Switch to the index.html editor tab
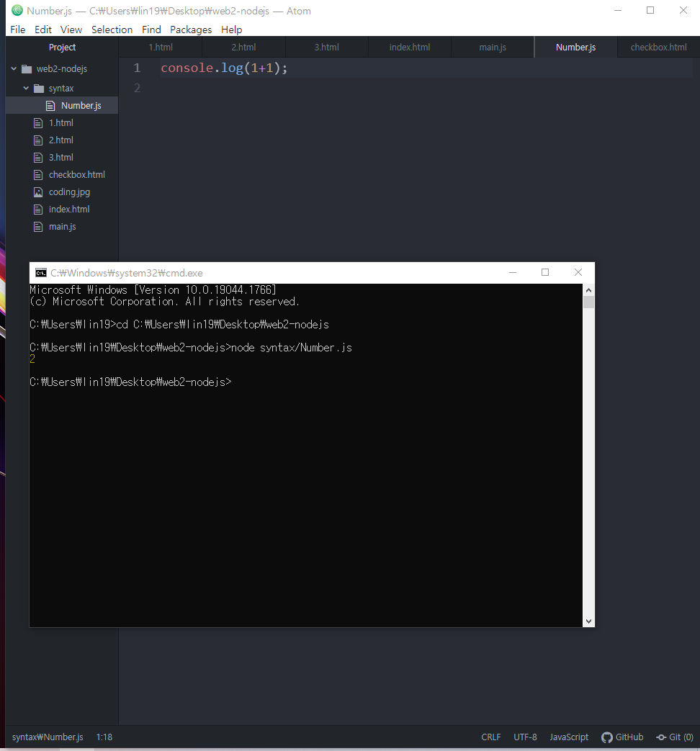The width and height of the screenshot is (700, 751). [410, 48]
